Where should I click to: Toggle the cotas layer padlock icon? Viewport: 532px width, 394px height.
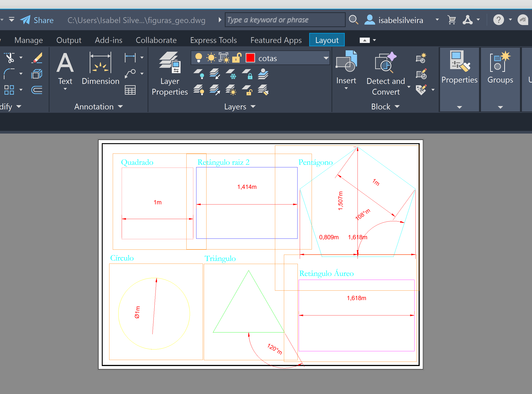pos(236,58)
